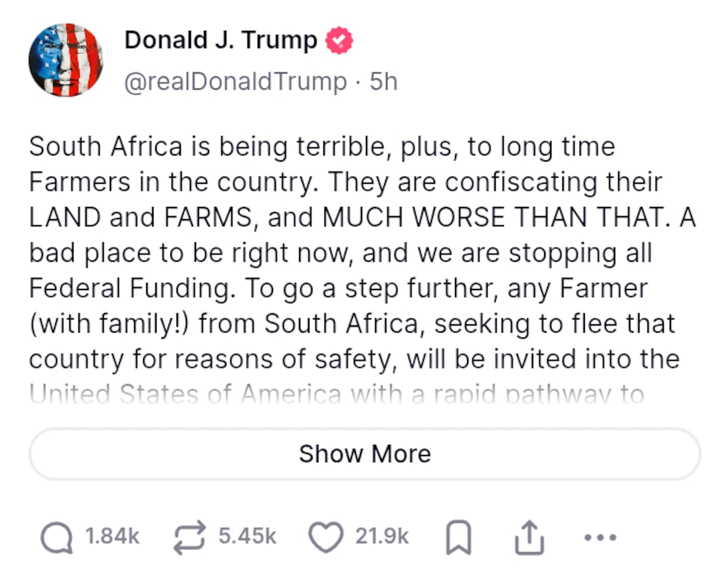Click the 5.45k ReTruth count
The image size is (728, 578).
pos(248,536)
